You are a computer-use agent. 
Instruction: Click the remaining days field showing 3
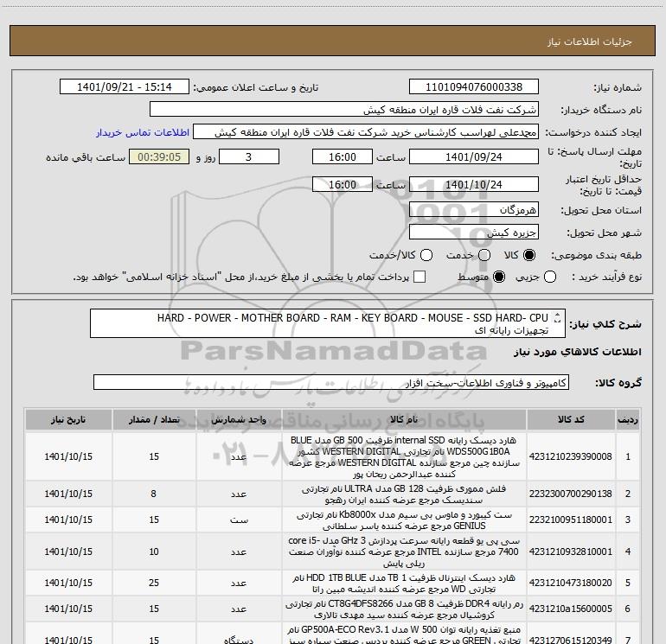[x=249, y=156]
